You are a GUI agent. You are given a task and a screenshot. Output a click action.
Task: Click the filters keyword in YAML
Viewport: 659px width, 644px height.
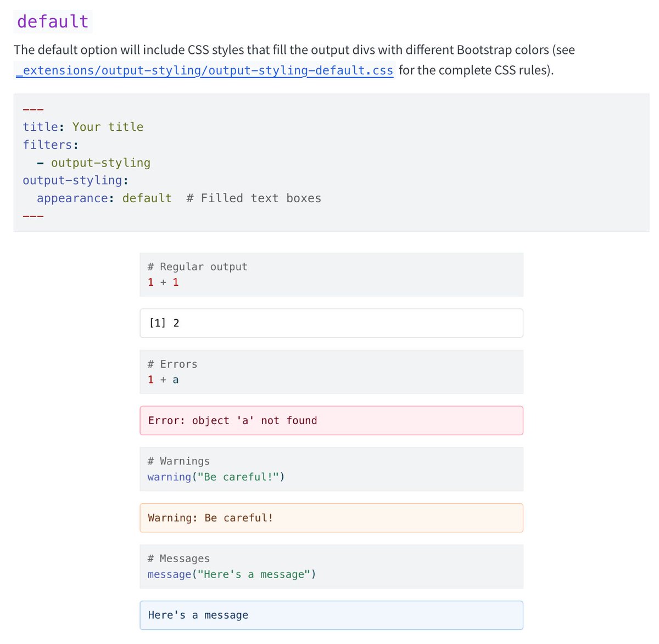click(47, 145)
